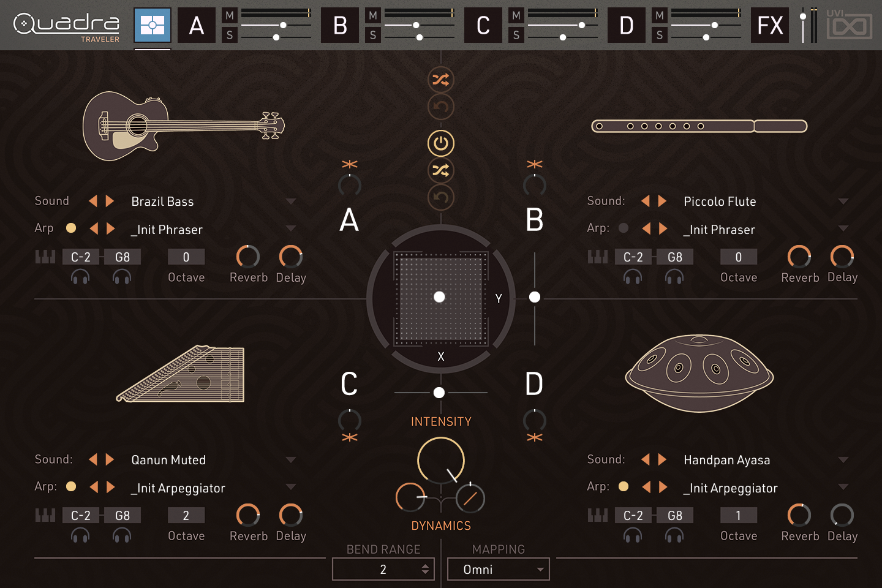This screenshot has height=588, width=882.
Task: Switch to the layer D tab
Action: click(x=626, y=25)
